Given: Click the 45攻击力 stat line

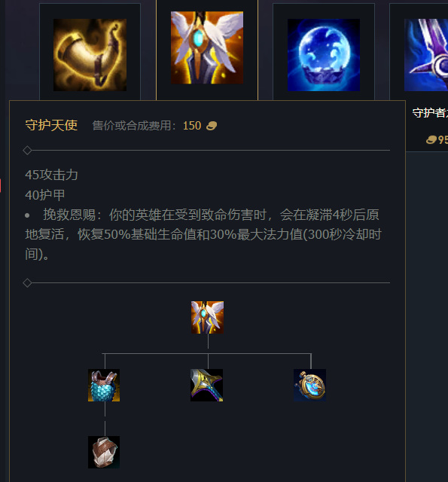Looking at the screenshot, I should point(51,175).
